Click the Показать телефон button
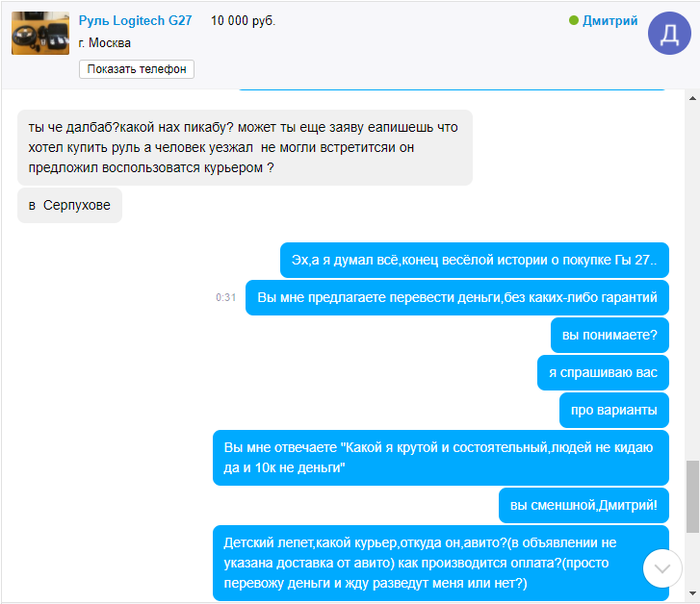Screen dimensions: 700x604 click(137, 69)
